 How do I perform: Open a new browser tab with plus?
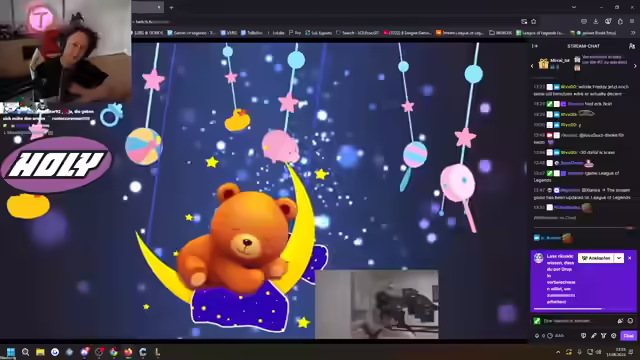(171, 7)
